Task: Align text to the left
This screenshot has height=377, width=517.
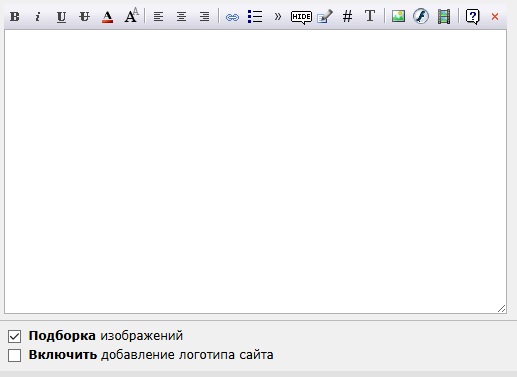Action: coord(158,16)
